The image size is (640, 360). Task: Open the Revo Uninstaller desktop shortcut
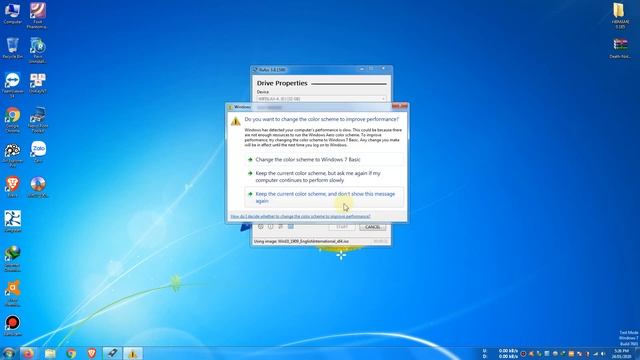[x=38, y=51]
